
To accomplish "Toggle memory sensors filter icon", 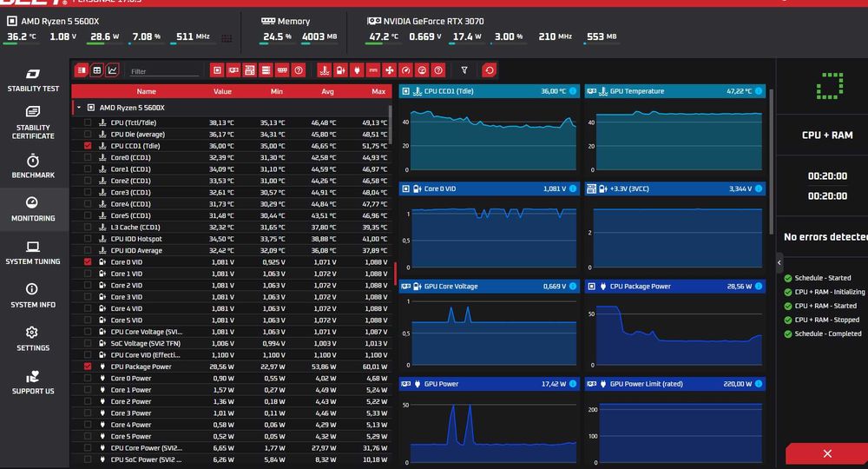I will (x=282, y=70).
